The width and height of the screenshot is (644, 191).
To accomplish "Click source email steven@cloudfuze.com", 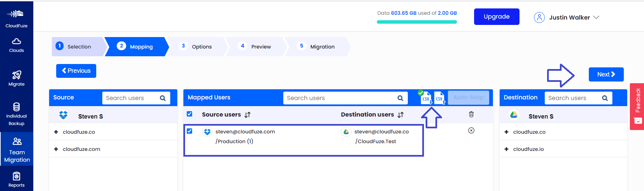I will pos(245,132).
